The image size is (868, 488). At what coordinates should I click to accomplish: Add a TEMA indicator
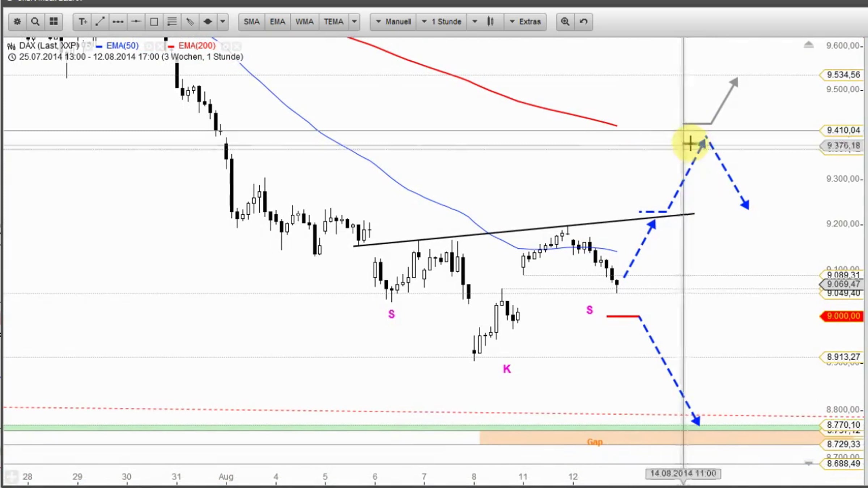334,22
